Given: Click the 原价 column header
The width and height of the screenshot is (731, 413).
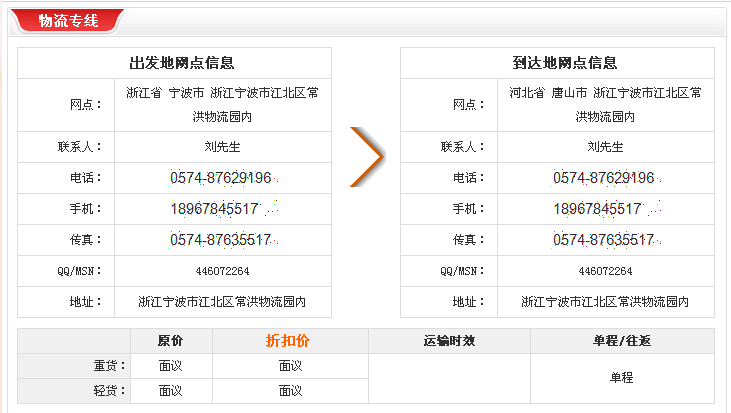Looking at the screenshot, I should [x=170, y=341].
